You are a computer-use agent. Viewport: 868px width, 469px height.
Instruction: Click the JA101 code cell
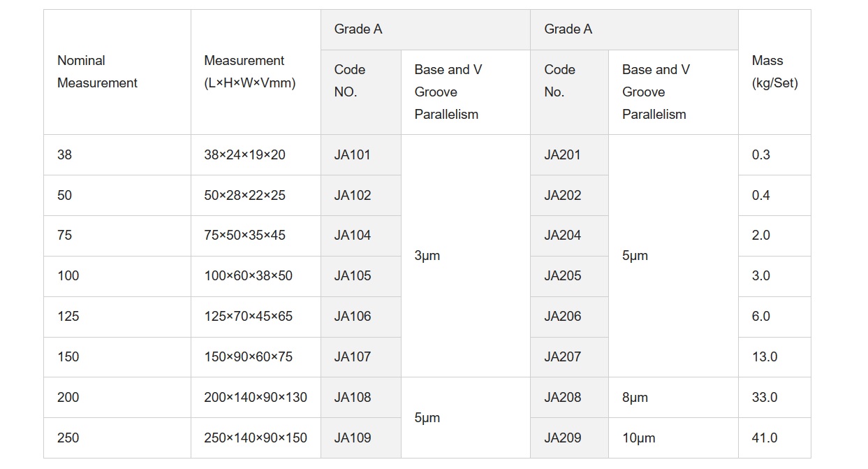point(360,154)
